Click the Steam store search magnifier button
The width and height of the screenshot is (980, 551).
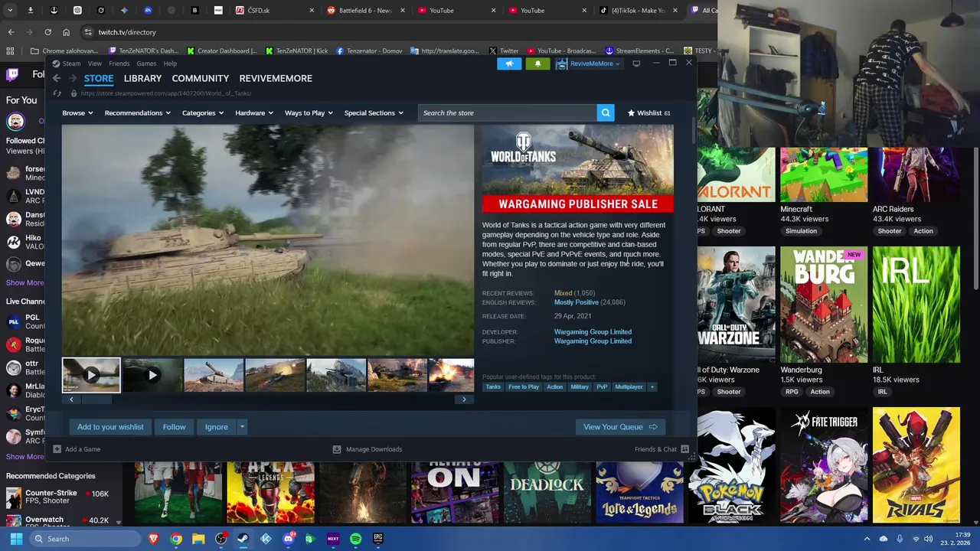tap(606, 112)
